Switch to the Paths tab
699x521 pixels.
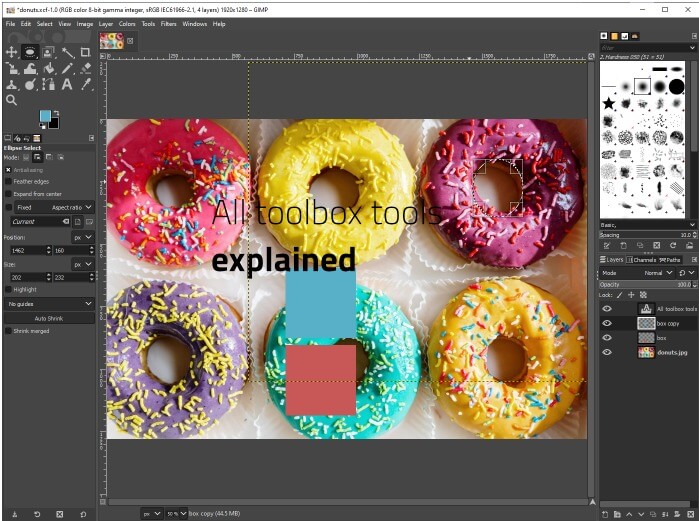pyautogui.click(x=670, y=259)
